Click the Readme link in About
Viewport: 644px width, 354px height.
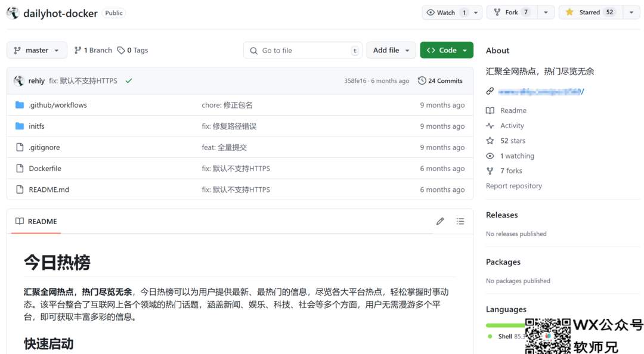coord(513,110)
